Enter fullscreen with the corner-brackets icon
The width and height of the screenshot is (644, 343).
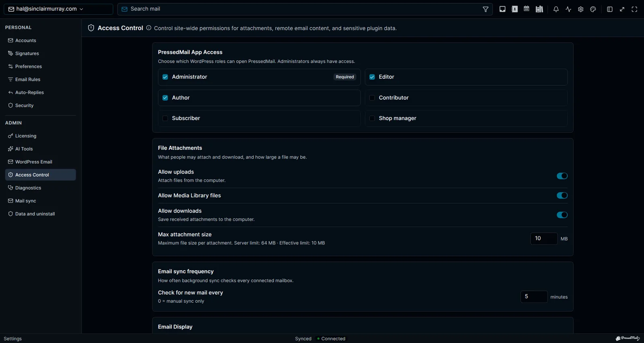634,9
